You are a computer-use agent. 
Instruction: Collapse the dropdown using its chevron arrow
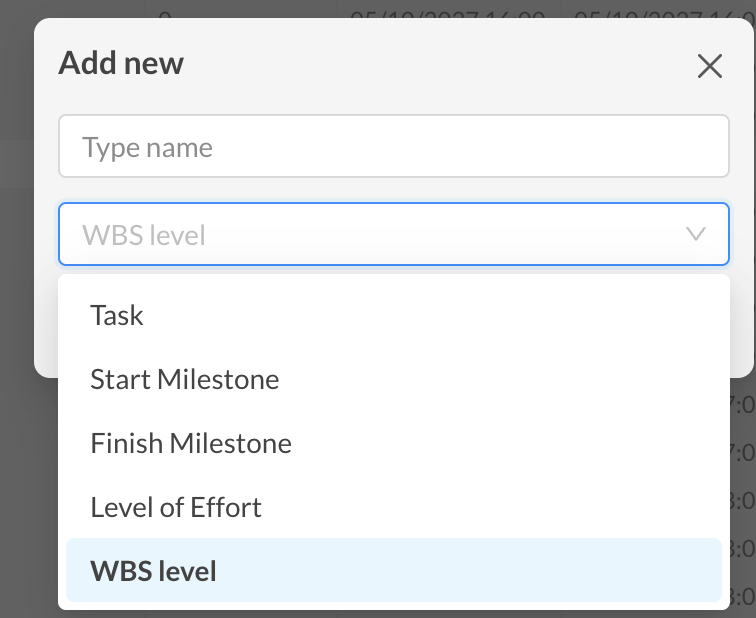(696, 234)
